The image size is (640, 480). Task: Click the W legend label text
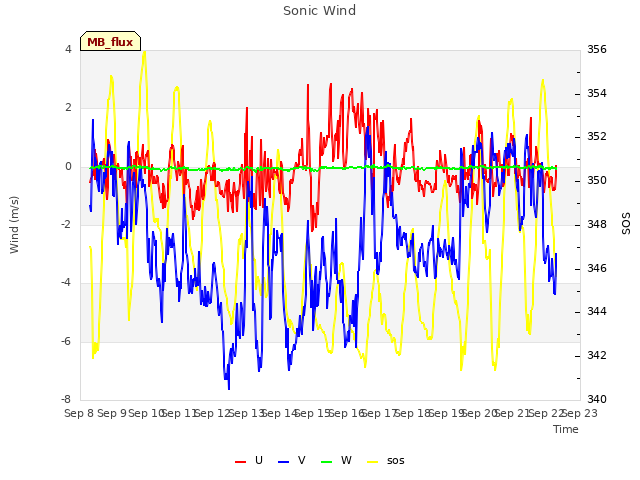(346, 460)
